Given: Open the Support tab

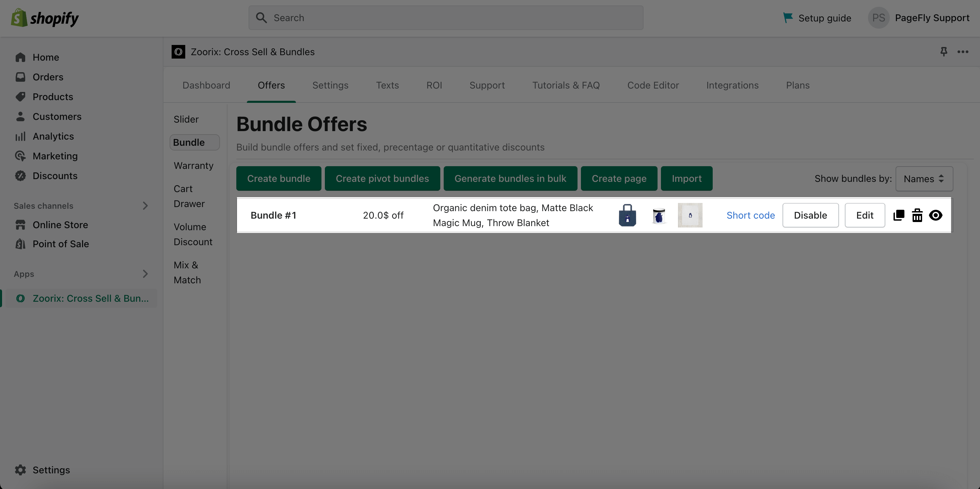Looking at the screenshot, I should [x=487, y=85].
